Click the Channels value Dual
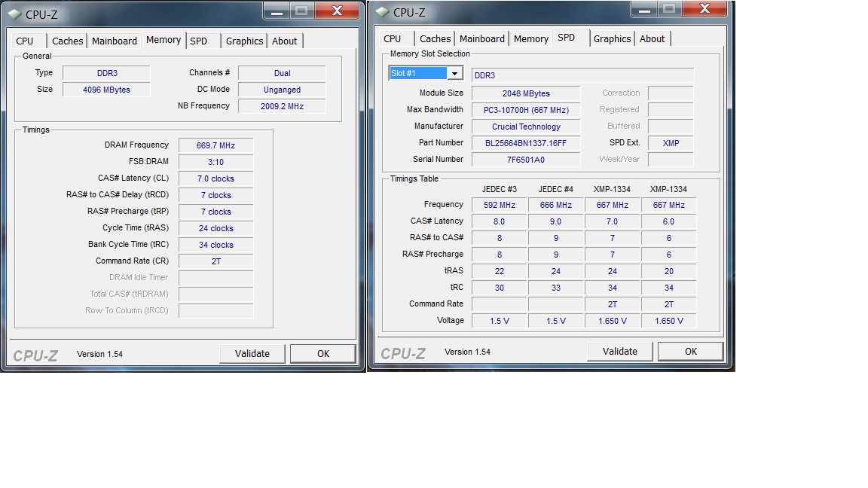 [282, 73]
